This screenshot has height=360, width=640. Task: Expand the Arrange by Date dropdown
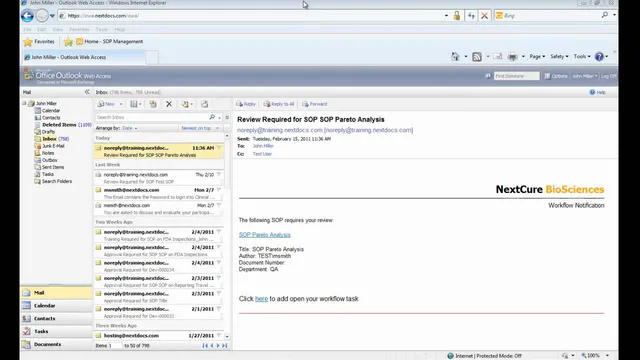point(129,128)
